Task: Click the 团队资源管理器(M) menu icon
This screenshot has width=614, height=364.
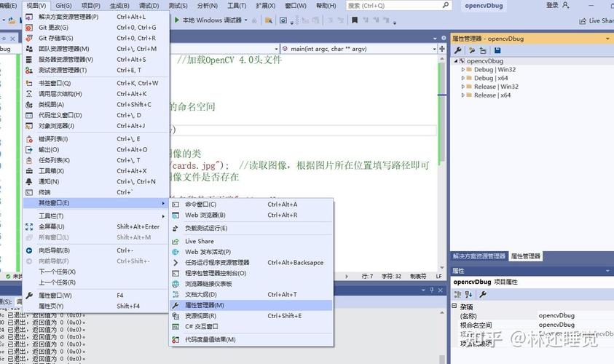Action: (x=29, y=49)
